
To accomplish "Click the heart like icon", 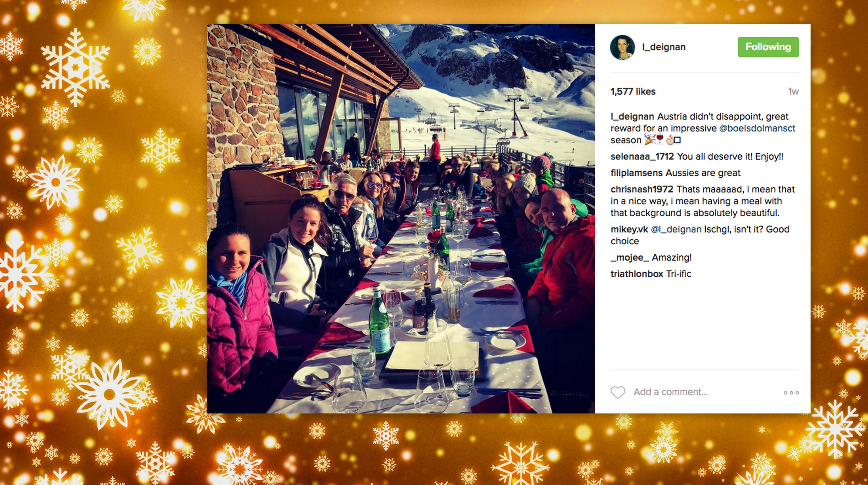I will 618,392.
